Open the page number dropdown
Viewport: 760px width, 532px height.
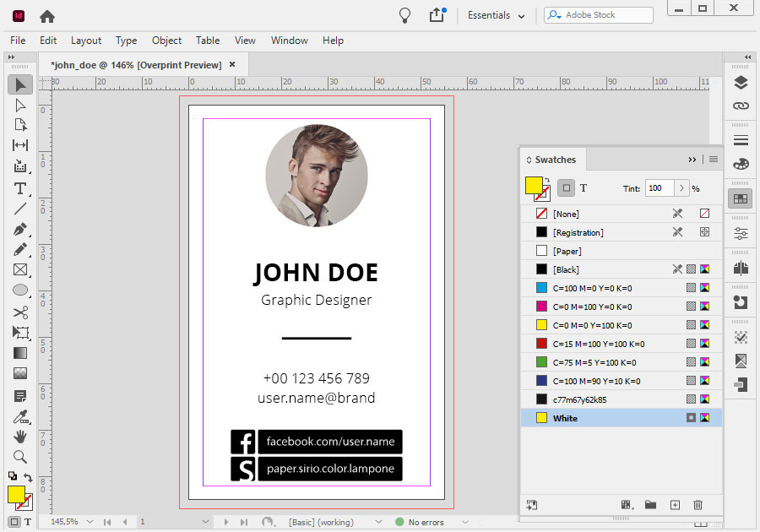(205, 522)
